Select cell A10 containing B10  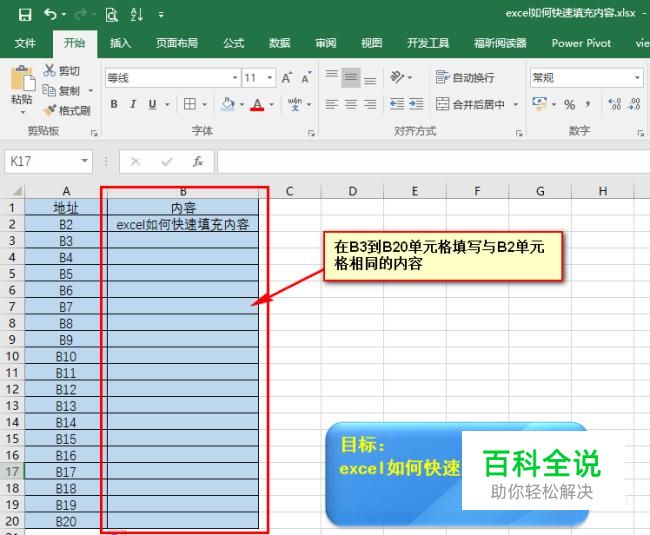[66, 356]
